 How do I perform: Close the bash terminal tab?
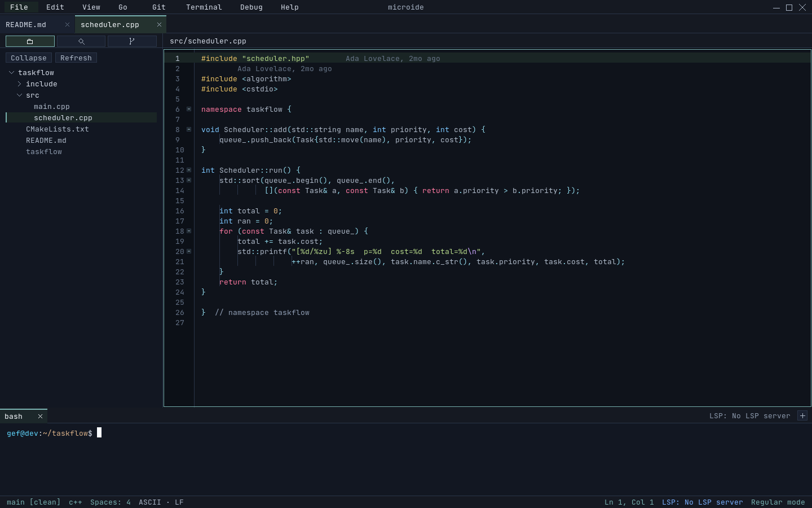coord(40,416)
